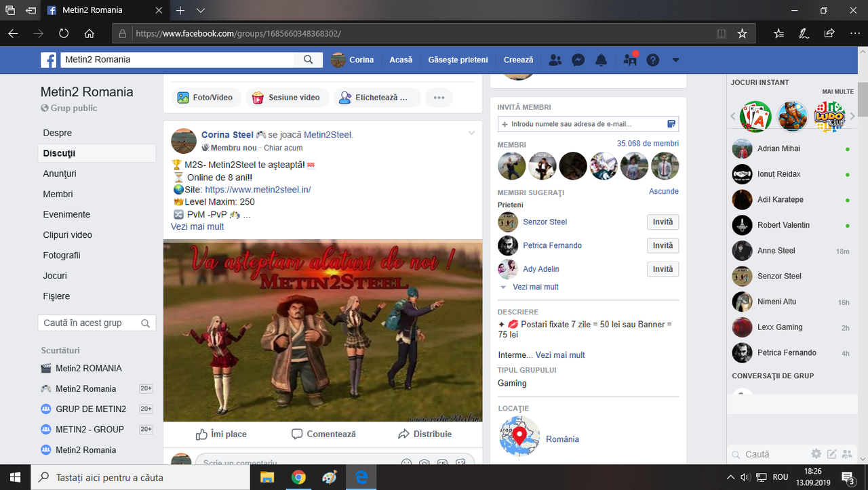Click the browser refresh icon
The height and width of the screenshot is (490, 868).
[x=64, y=33]
